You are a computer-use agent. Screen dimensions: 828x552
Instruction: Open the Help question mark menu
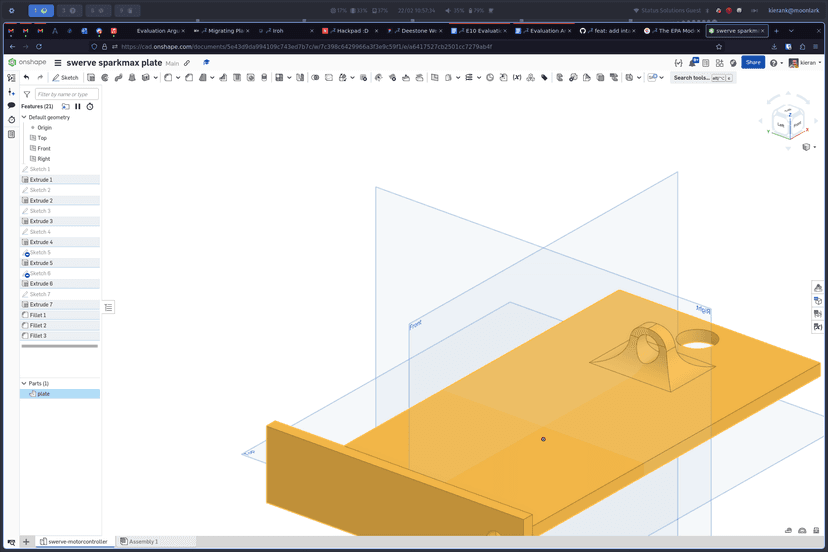775,63
